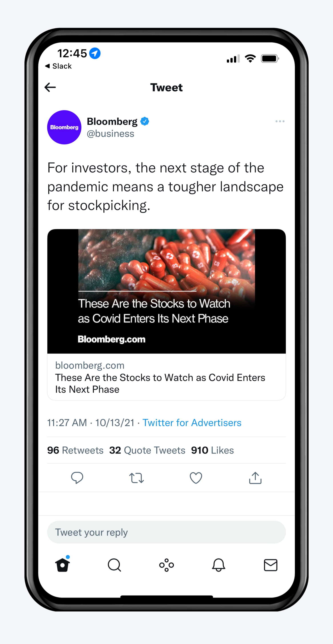This screenshot has height=644, width=333.
Task: Open the Bloomberg profile avatar
Action: pyautogui.click(x=64, y=127)
